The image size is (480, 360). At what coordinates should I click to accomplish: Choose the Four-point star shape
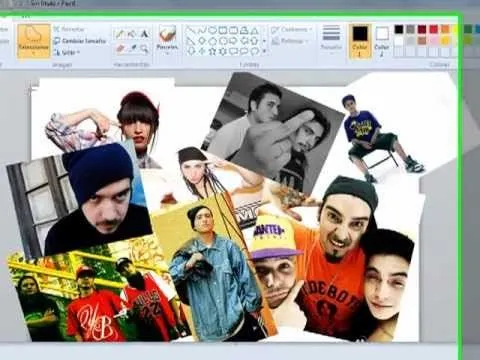tap(201, 52)
